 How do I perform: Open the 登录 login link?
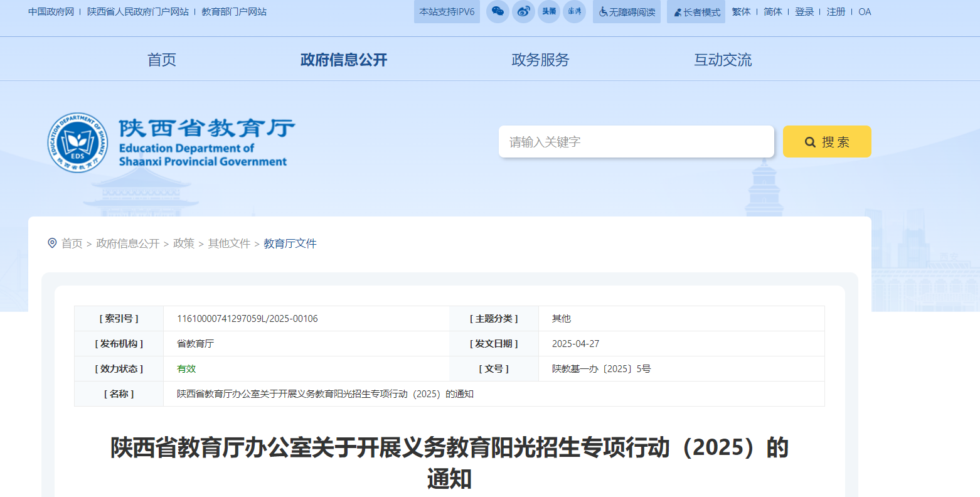tap(804, 12)
